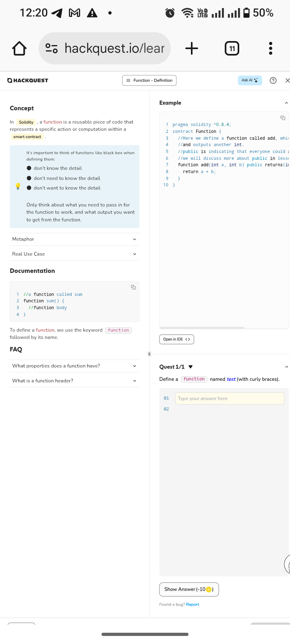290x644 pixels.
Task: Expand the Metaphor section
Action: [x=75, y=239]
